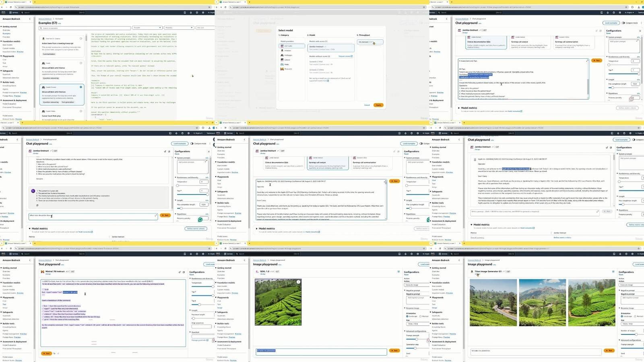Click Search examples field on Examples page
644x362 pixels.
point(85,28)
